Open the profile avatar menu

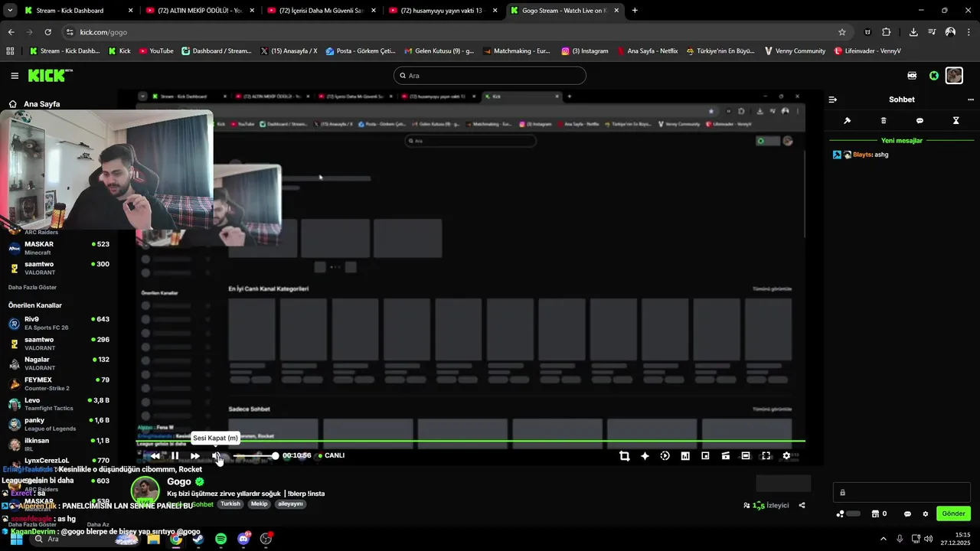point(954,76)
